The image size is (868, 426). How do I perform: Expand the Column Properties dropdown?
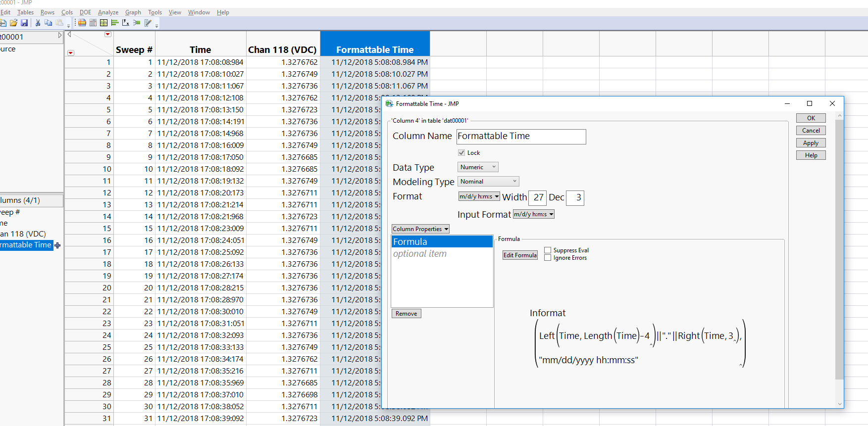tap(420, 229)
